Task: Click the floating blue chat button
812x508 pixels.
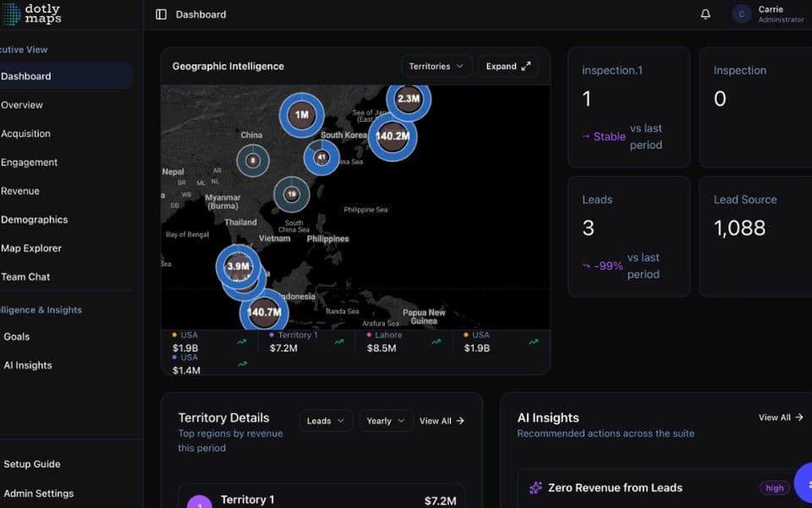Action: [804, 484]
